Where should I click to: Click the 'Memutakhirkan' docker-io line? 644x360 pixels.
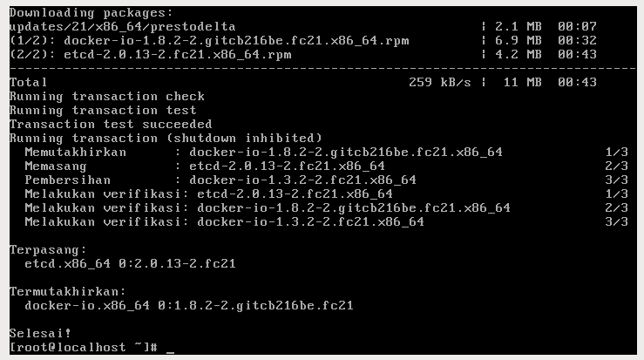pos(326,153)
